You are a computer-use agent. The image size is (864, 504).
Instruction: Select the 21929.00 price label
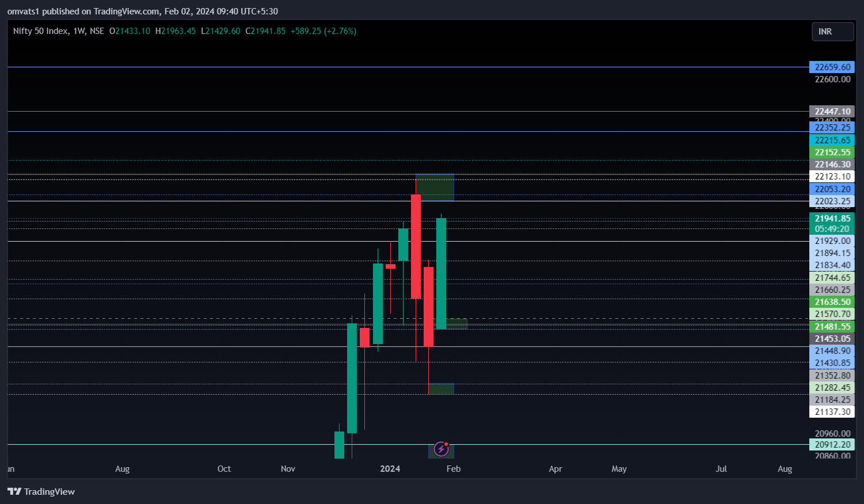(832, 241)
